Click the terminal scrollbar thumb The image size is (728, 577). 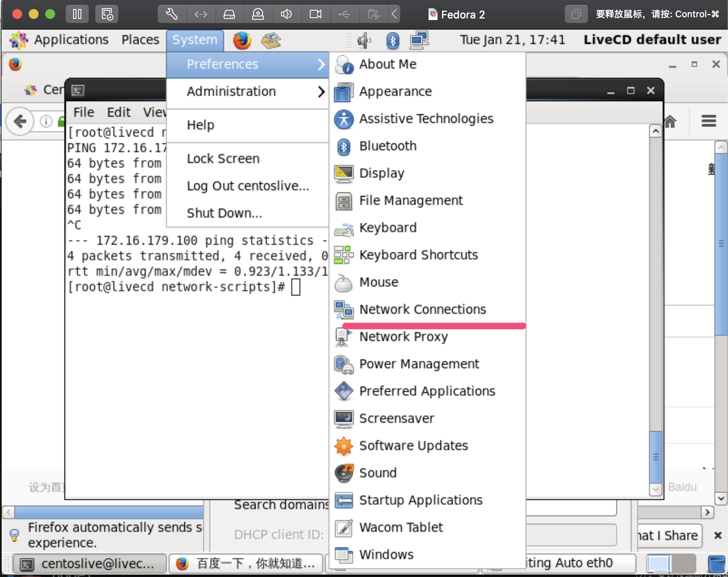coord(656,457)
